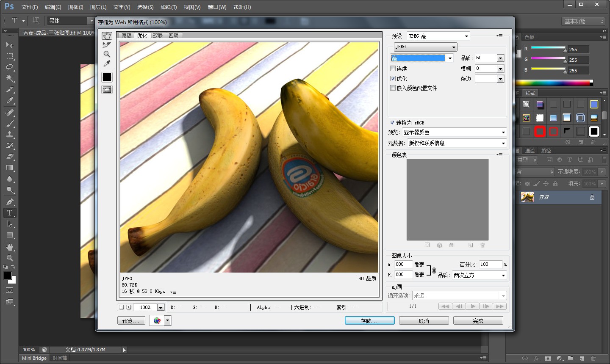Click the browser preview icon in dialog
This screenshot has height=364, width=610.
coord(157,321)
